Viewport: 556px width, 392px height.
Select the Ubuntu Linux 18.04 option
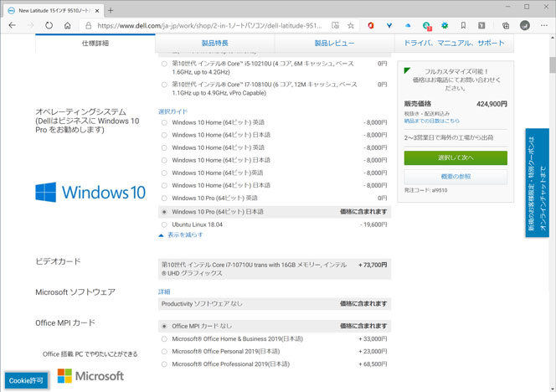pyautogui.click(x=164, y=224)
